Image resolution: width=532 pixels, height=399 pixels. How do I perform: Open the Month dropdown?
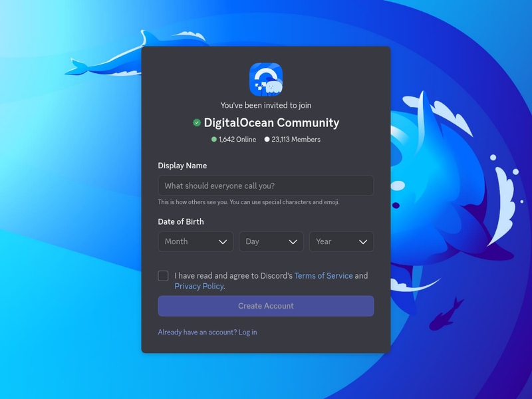click(x=196, y=241)
